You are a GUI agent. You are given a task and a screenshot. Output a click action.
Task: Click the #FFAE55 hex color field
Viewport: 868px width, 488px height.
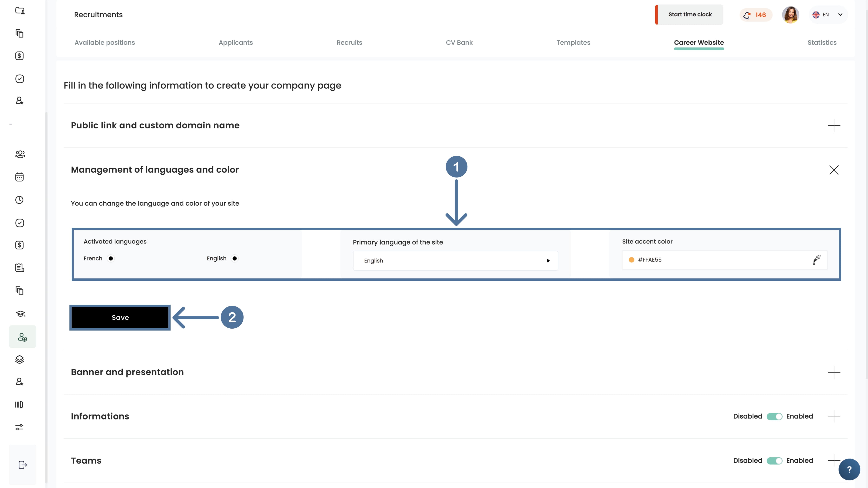point(725,260)
